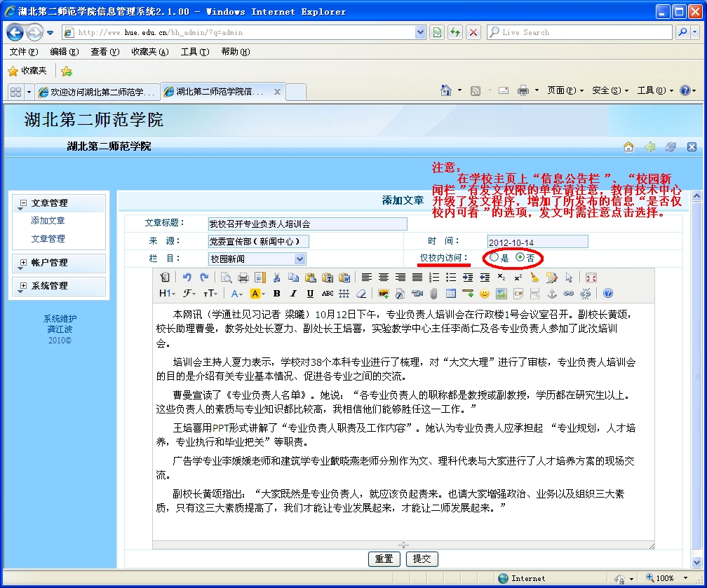This screenshot has width=707, height=588.
Task: Click the anchor icon in editor toolbar
Action: coord(551,294)
